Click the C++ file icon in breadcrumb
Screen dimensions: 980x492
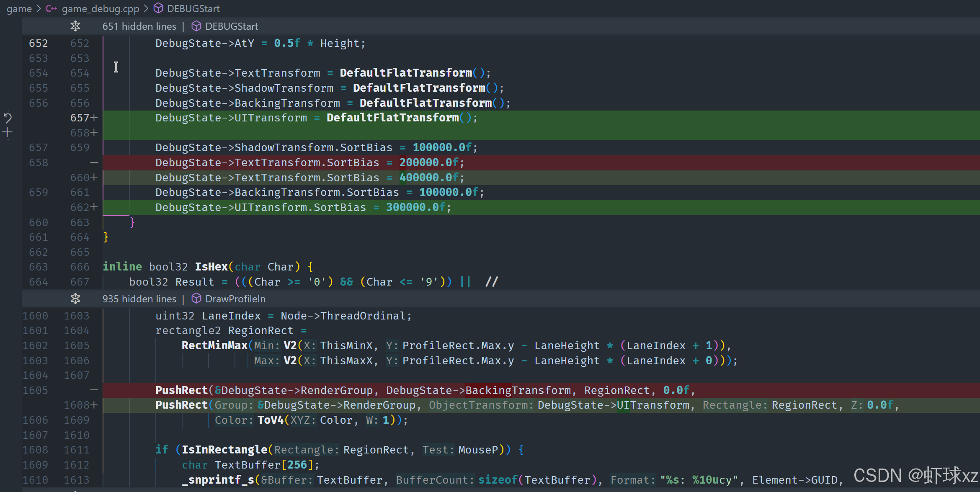tap(51, 8)
